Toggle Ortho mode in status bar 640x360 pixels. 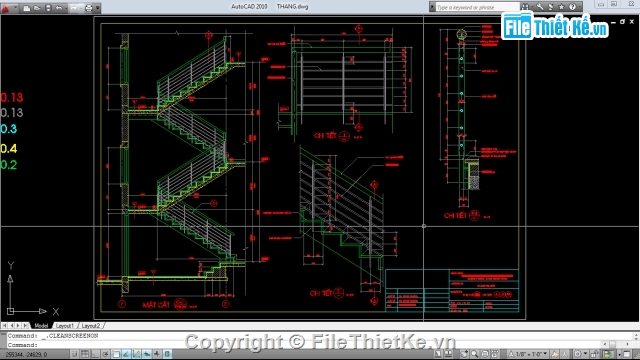pyautogui.click(x=95, y=354)
